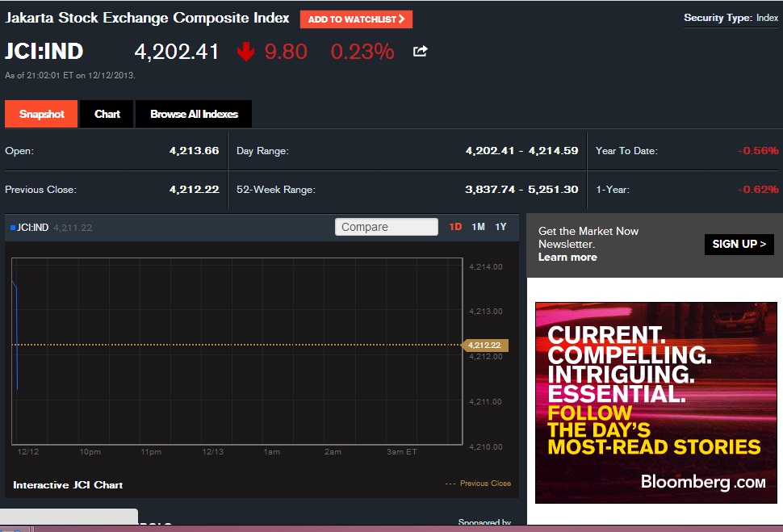Click the SIGN UP button

click(x=739, y=245)
